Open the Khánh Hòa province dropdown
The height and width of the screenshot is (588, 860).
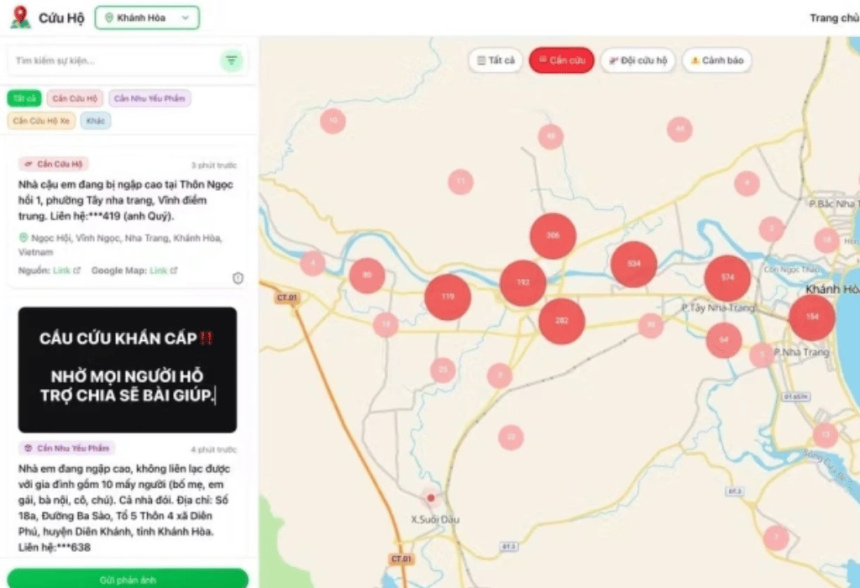click(x=147, y=18)
